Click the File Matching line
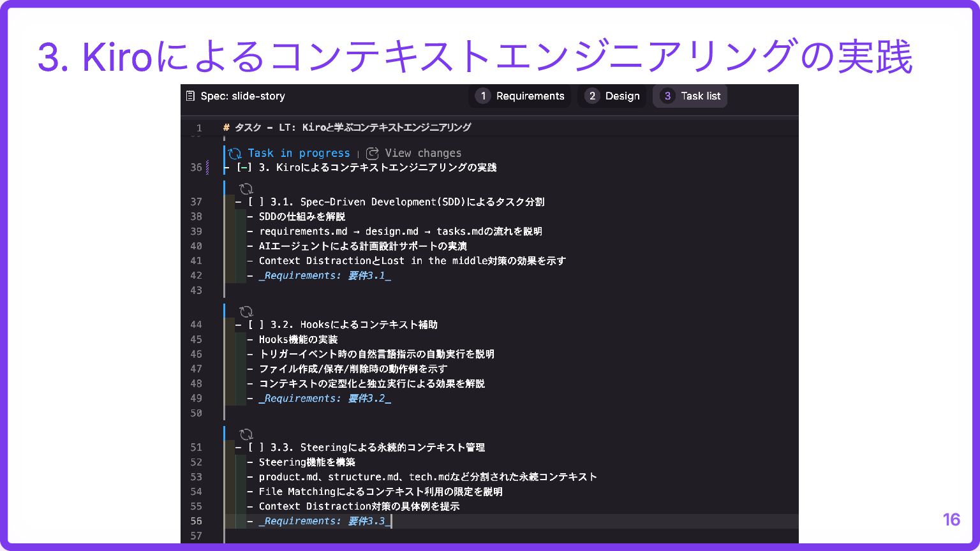Viewport: 980px width, 551px height. [381, 492]
